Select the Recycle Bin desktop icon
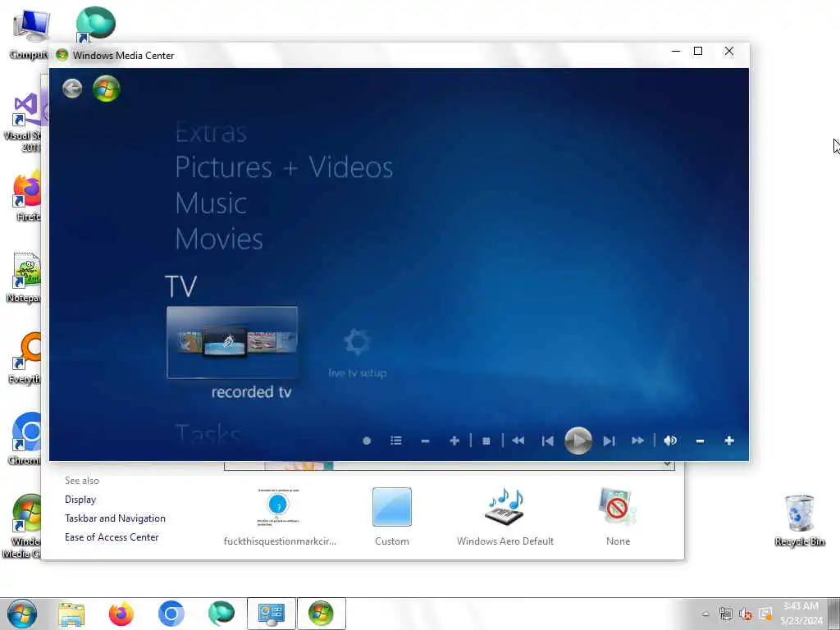 coord(799,520)
